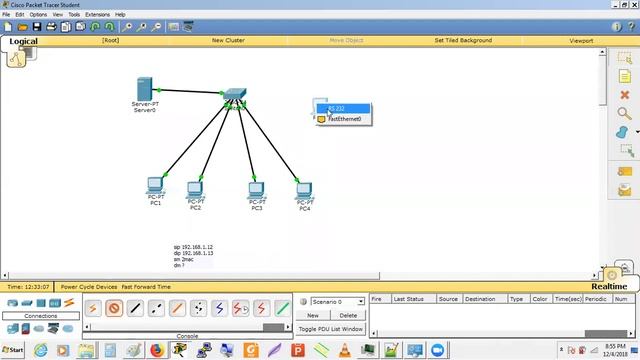
Task: Select the Server0 device
Action: [144, 89]
